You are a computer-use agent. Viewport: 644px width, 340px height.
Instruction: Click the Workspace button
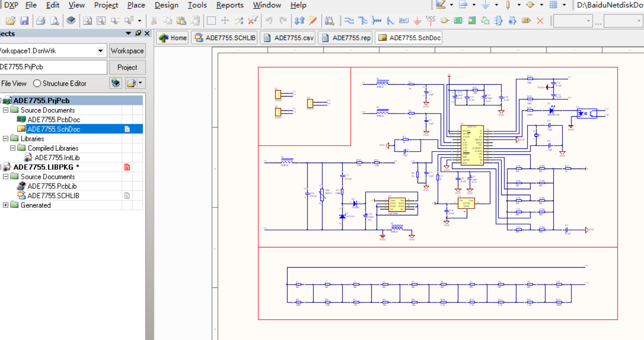pyautogui.click(x=127, y=51)
